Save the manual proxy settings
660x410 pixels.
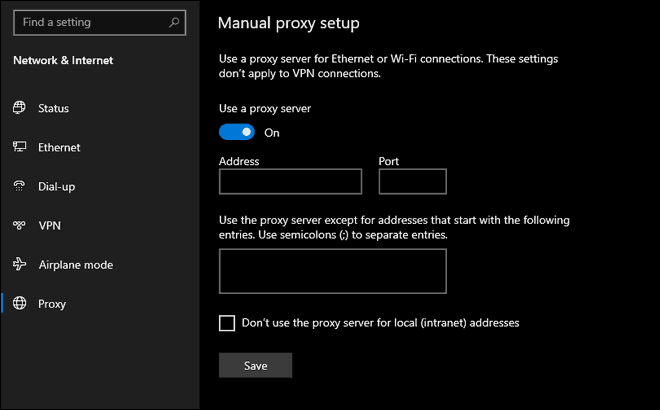click(255, 365)
